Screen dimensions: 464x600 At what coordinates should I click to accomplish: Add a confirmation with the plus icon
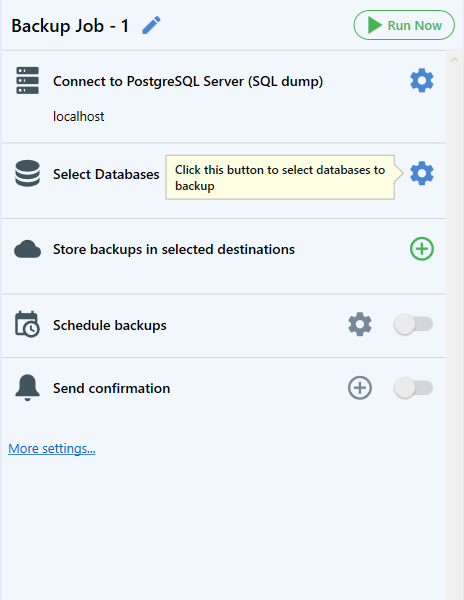360,388
